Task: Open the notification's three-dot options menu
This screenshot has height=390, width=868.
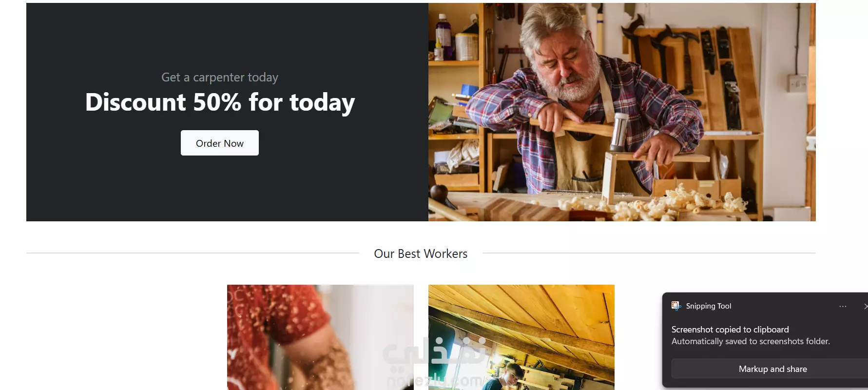Action: (843, 306)
